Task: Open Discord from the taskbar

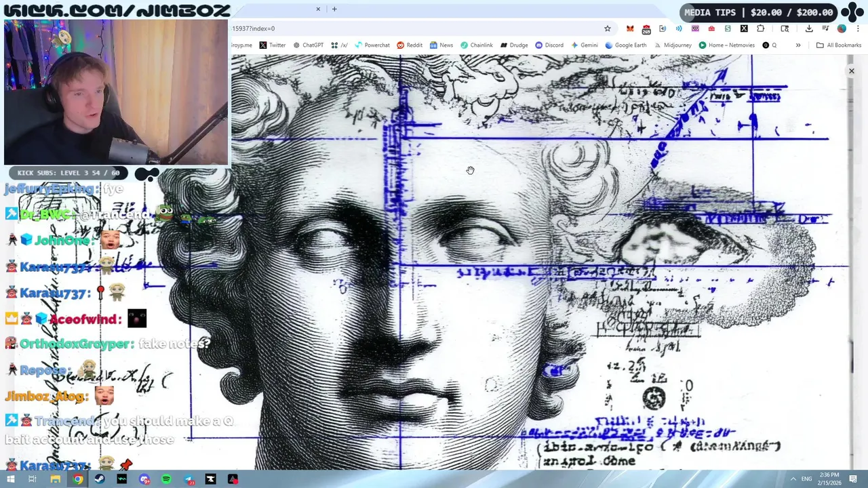Action: [144, 479]
